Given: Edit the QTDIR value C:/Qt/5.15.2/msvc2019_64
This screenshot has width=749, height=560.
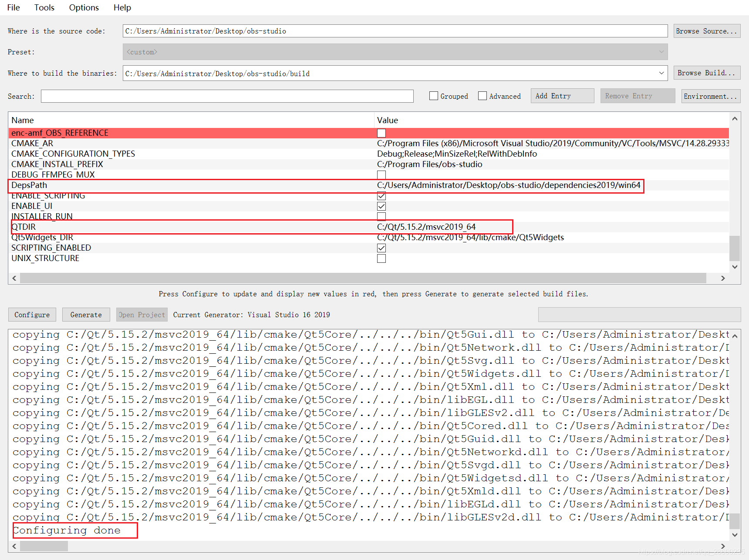Looking at the screenshot, I should [426, 227].
